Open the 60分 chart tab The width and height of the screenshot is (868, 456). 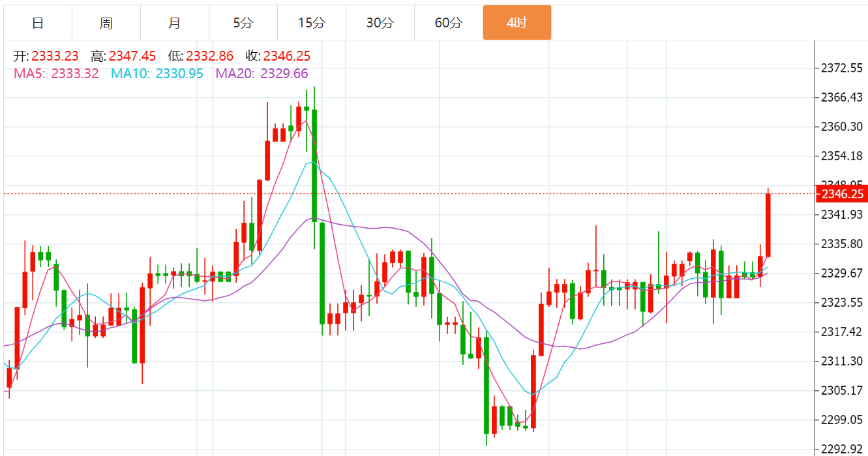[x=449, y=23]
